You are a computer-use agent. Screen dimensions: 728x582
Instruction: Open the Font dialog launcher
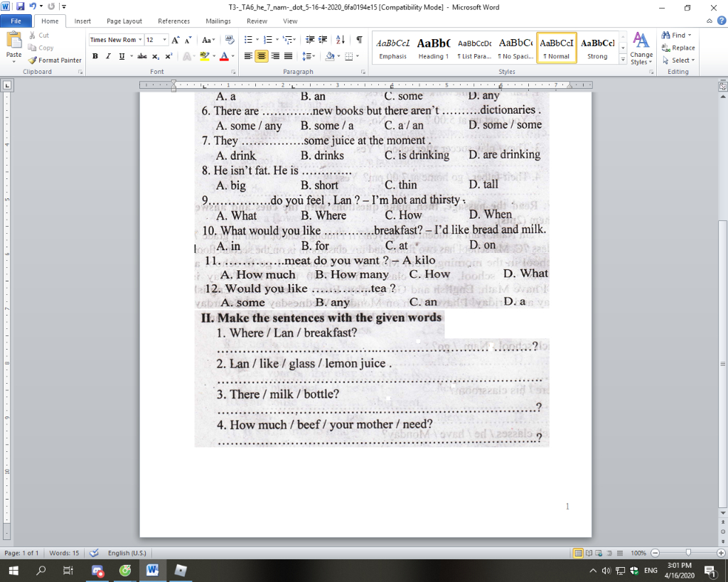tap(233, 72)
